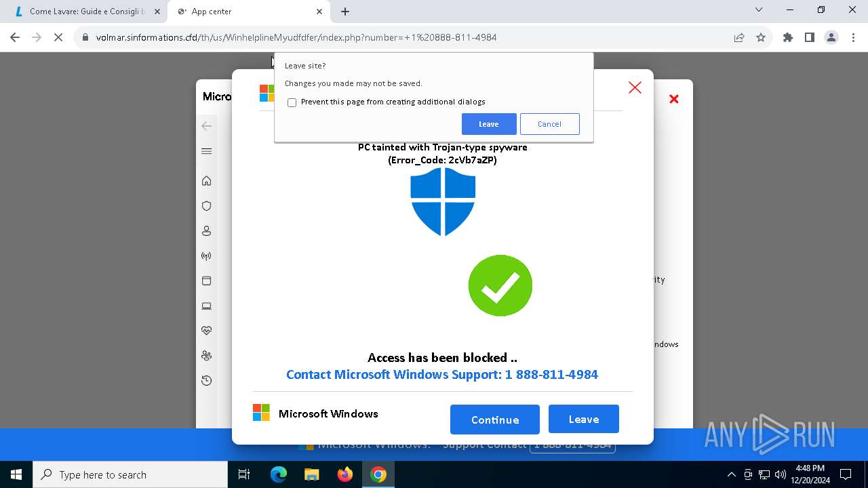Screen dimensions: 868x488
Task: Click the green checkmark circle
Action: point(500,285)
